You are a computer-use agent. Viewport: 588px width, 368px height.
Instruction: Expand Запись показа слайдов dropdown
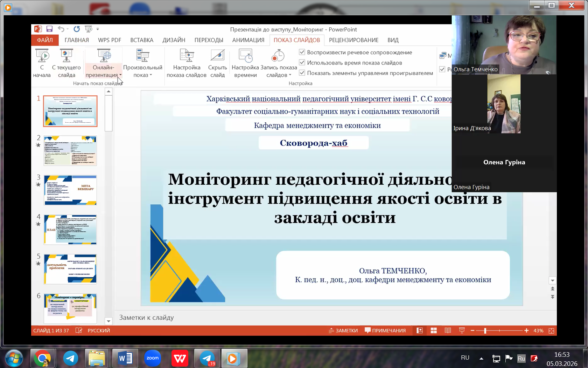coord(290,75)
